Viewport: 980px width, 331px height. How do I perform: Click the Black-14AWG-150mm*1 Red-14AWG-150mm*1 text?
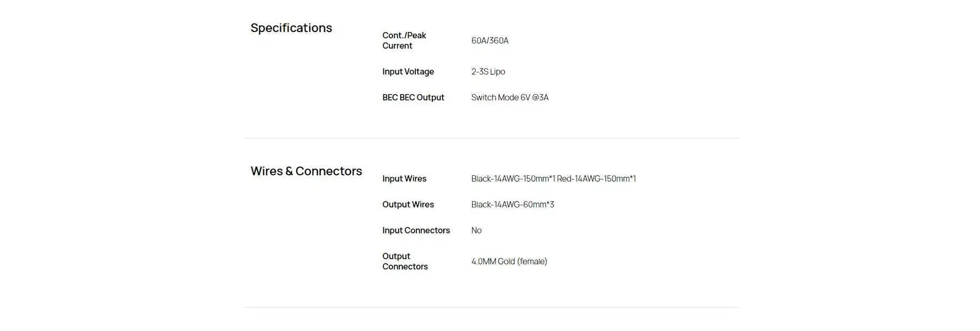click(x=553, y=179)
